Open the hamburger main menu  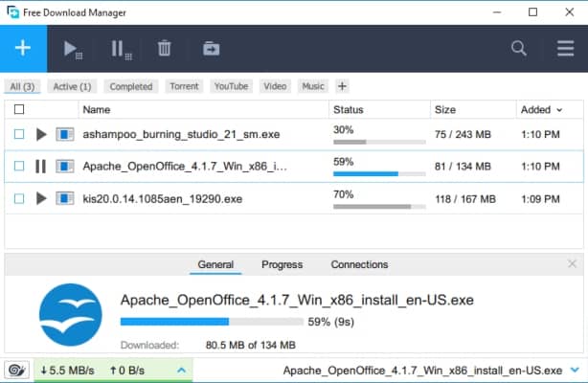566,49
